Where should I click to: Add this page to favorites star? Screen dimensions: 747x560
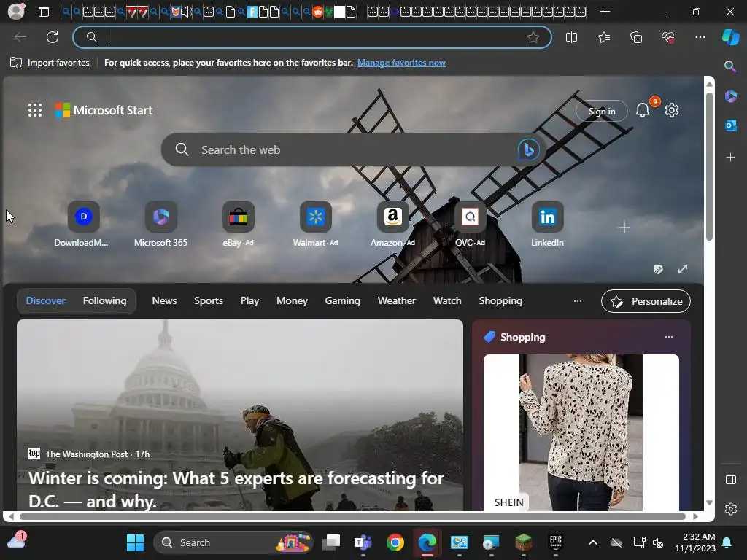click(533, 37)
